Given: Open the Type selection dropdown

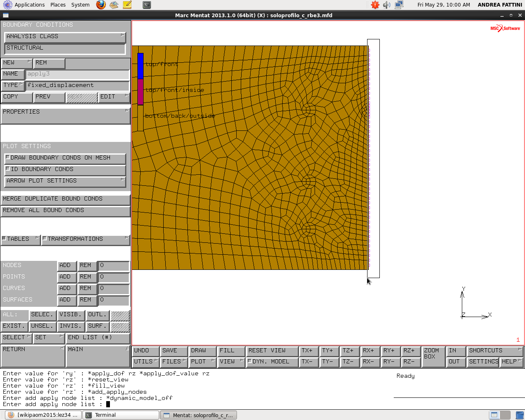Looking at the screenshot, I should tap(13, 85).
